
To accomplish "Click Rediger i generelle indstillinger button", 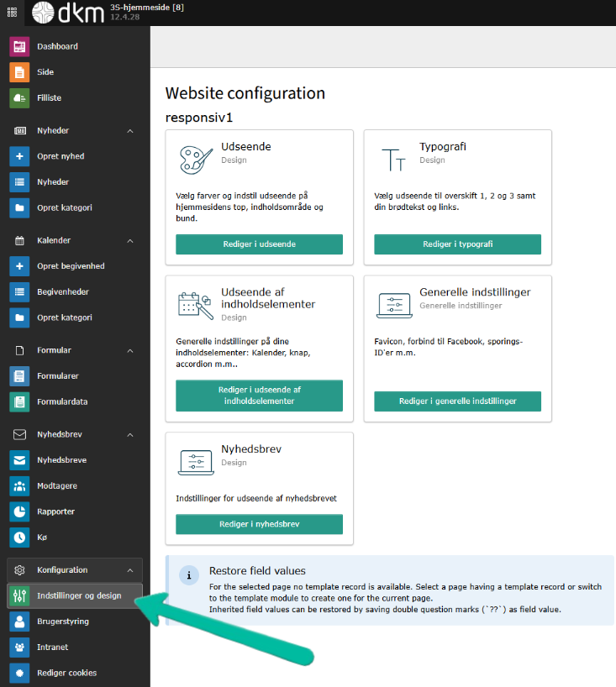I will (x=457, y=401).
